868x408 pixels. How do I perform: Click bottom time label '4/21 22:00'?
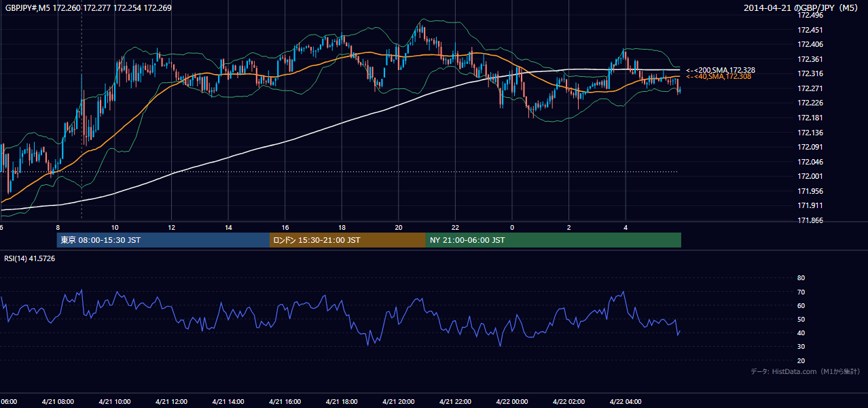coord(455,402)
